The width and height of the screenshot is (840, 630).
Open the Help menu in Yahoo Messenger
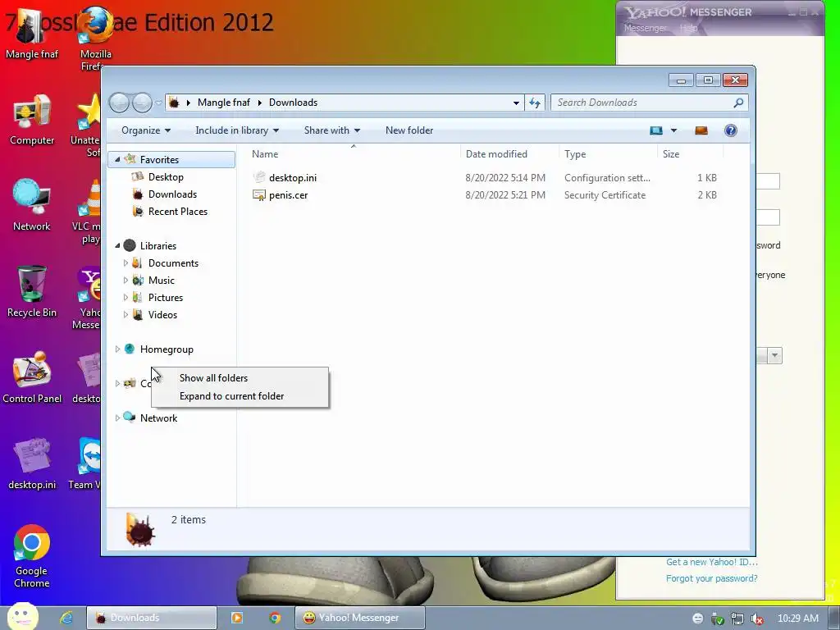(688, 28)
